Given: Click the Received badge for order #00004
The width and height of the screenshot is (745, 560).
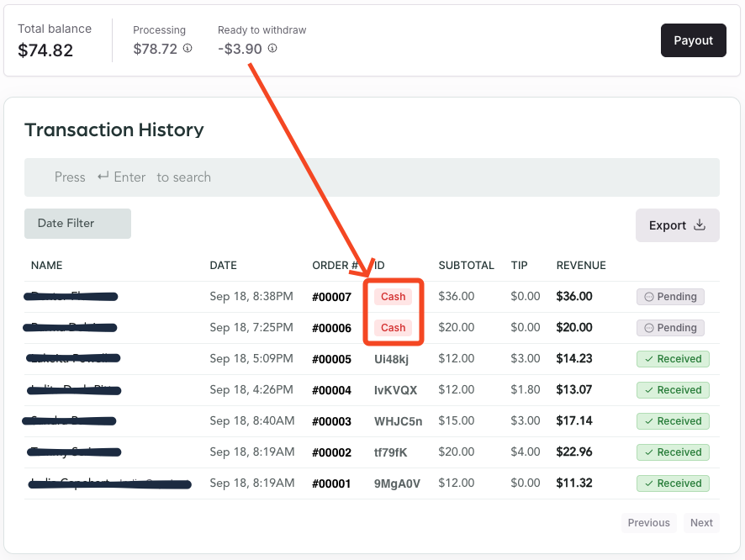Looking at the screenshot, I should point(673,390).
